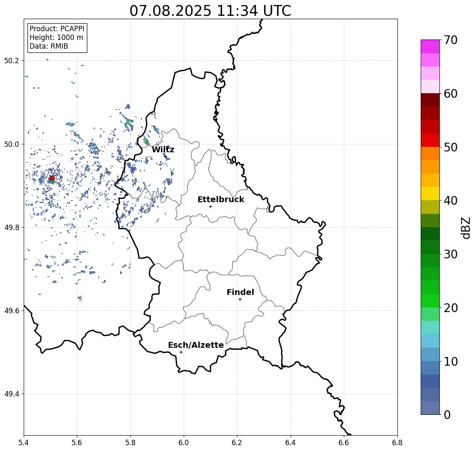Click the 5.6 longitude axis label
Viewport: 476px width, 451px height.
pos(77,443)
